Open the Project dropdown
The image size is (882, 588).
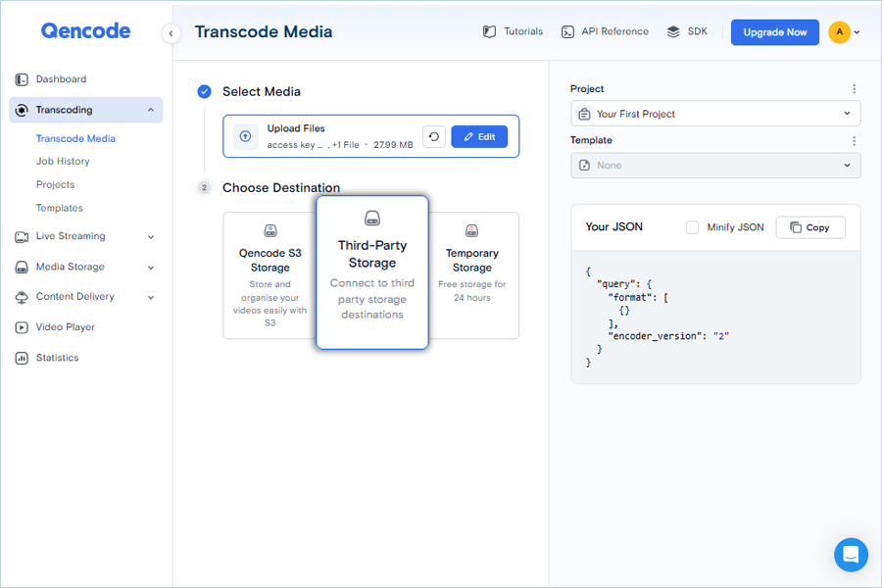tap(715, 114)
